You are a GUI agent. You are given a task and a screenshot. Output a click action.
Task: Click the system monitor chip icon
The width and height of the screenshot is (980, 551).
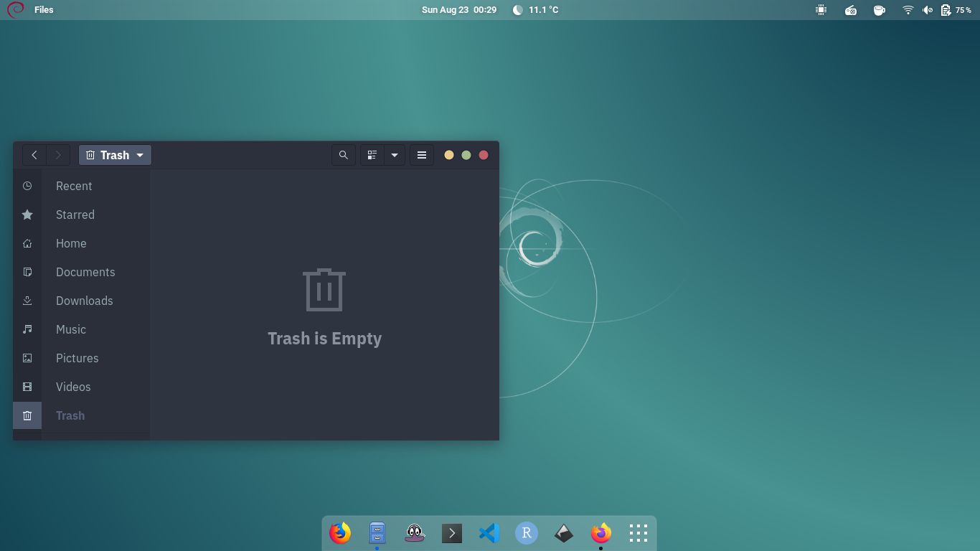(821, 9)
